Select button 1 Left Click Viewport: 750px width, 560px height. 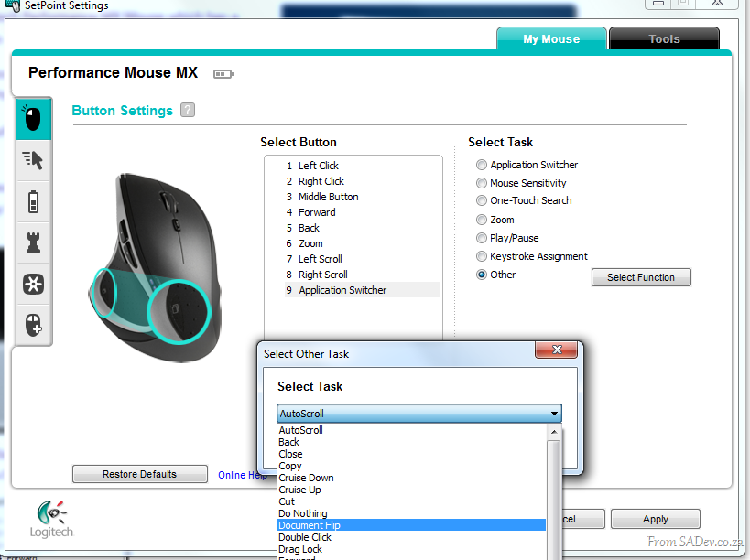(x=362, y=166)
